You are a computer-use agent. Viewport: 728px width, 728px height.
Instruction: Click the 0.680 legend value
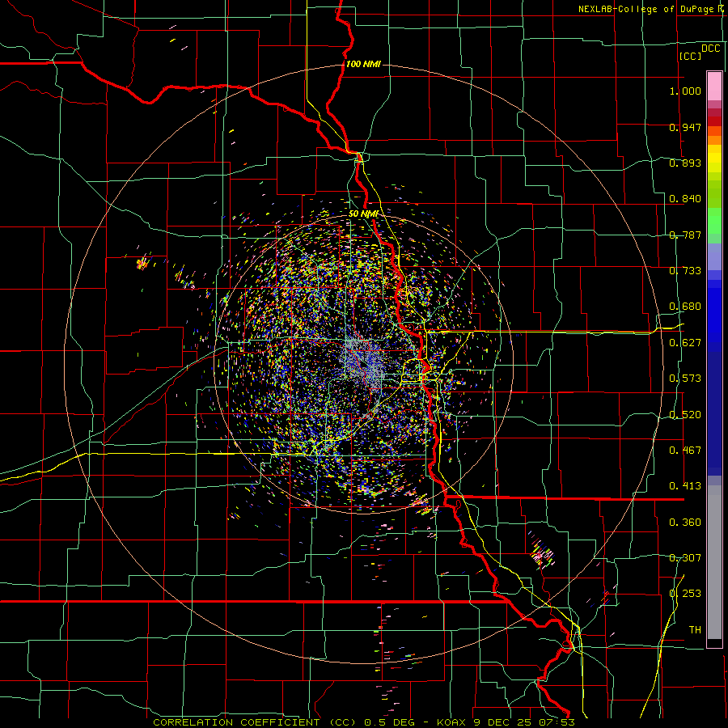pos(685,307)
